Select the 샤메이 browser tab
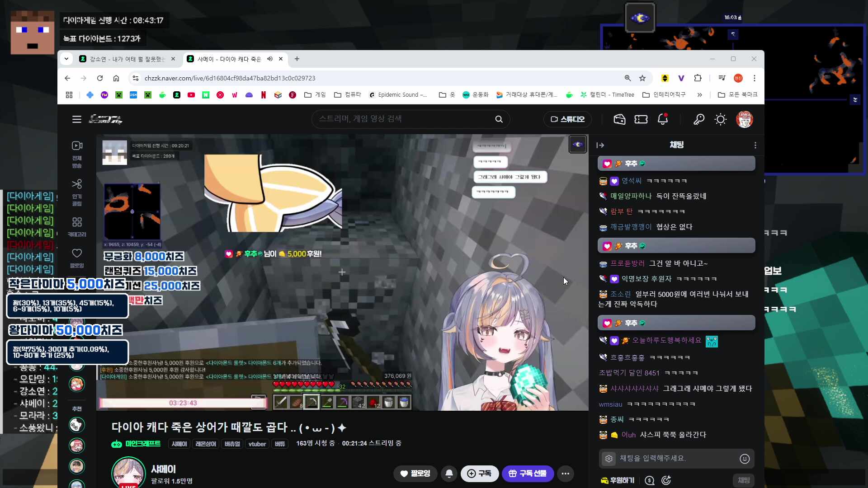 coord(228,59)
